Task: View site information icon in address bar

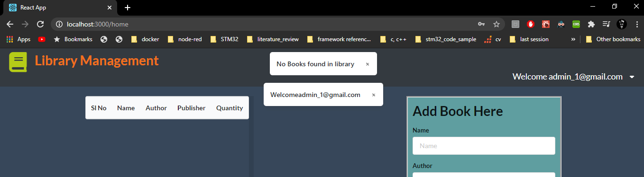Action: point(59,24)
